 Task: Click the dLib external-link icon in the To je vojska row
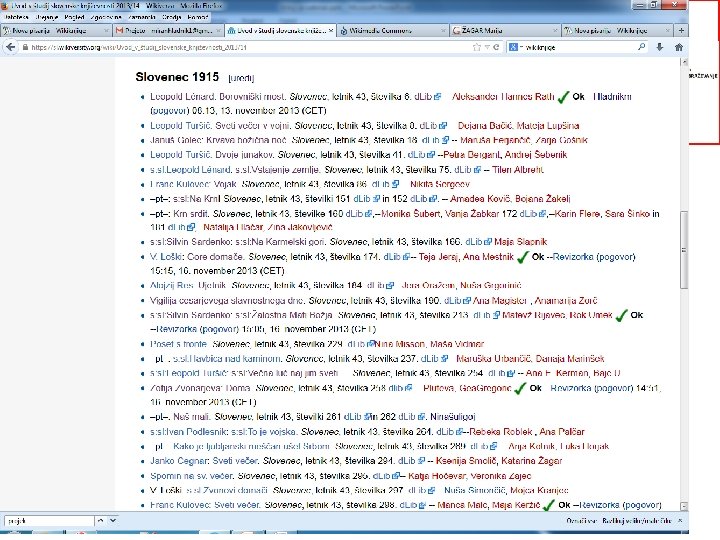coord(459,432)
